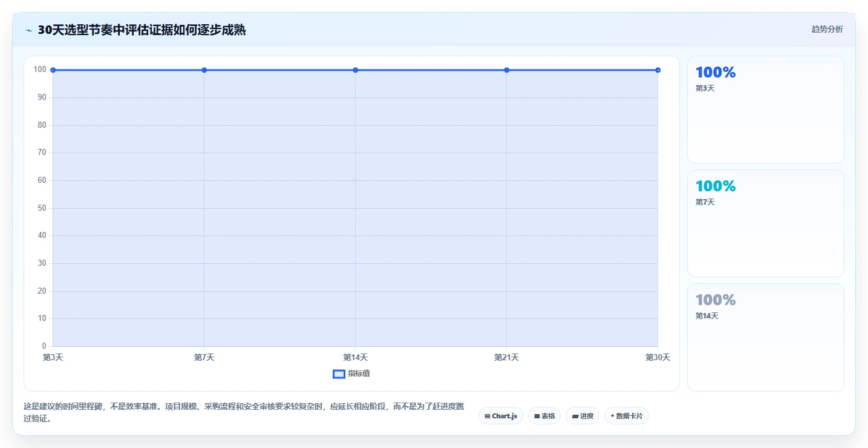Click the 第30天 data point on chart

point(658,70)
